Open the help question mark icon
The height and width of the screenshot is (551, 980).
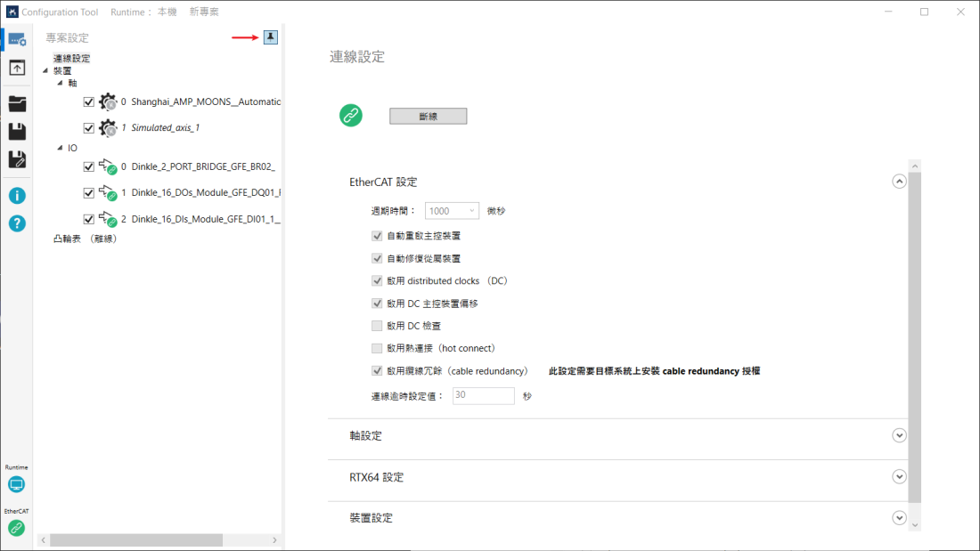[17, 223]
